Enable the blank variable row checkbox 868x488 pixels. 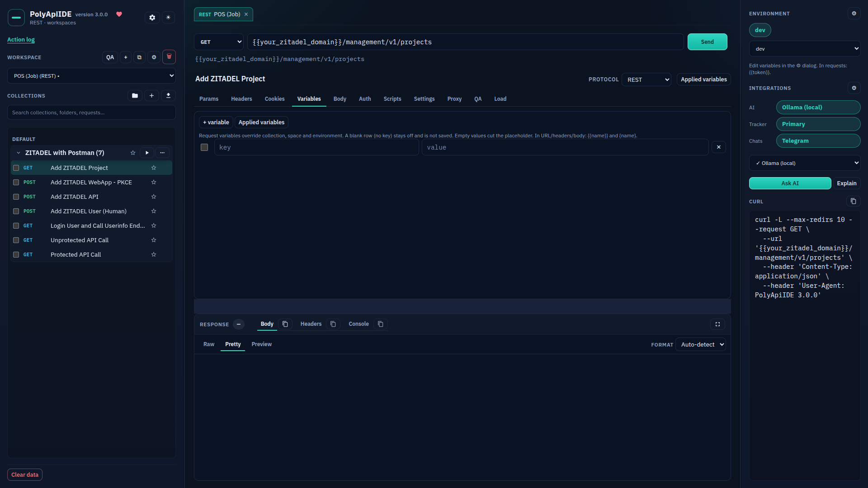(204, 147)
